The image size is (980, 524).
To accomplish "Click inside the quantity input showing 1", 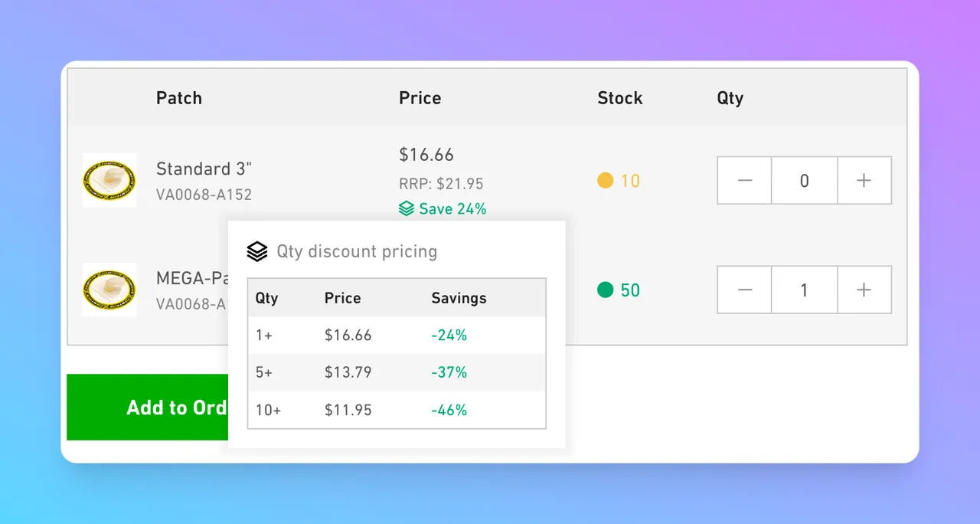I will pyautogui.click(x=804, y=290).
